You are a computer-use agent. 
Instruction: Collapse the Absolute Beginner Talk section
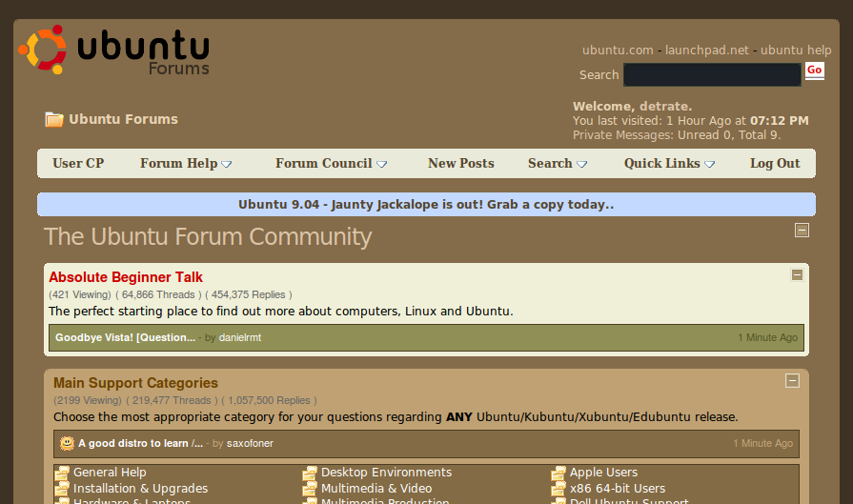click(797, 275)
